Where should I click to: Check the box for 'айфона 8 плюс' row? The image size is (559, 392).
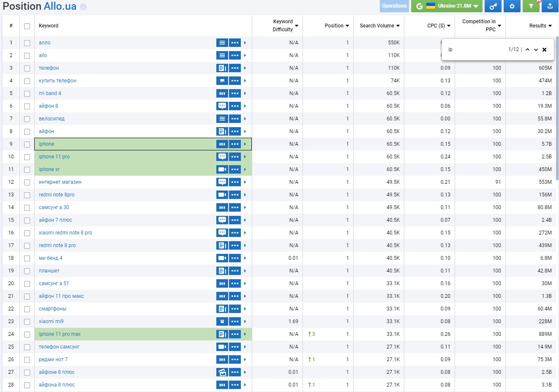tap(27, 385)
